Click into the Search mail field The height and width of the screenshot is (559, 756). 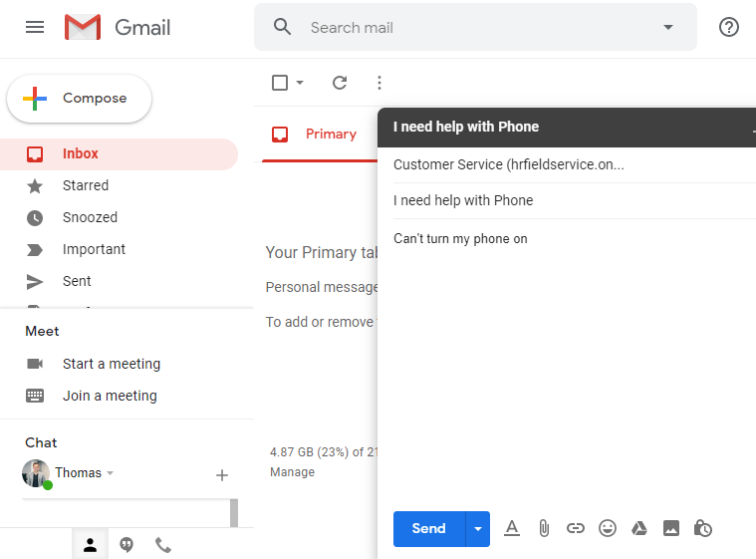(x=468, y=27)
